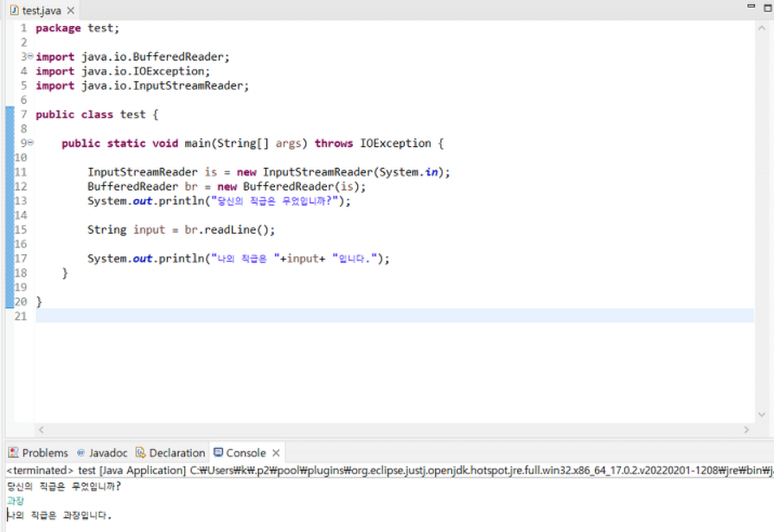Open the Javadoc view tab
774x532 pixels.
point(102,452)
